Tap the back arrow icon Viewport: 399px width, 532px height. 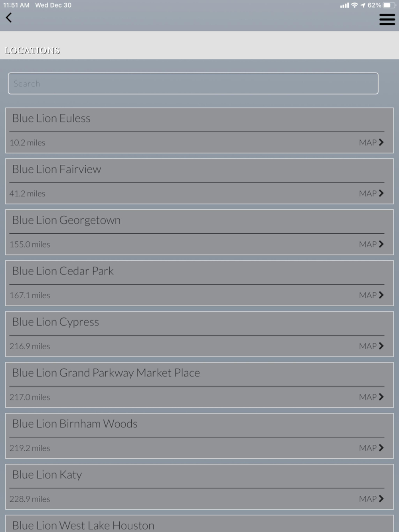point(9,18)
